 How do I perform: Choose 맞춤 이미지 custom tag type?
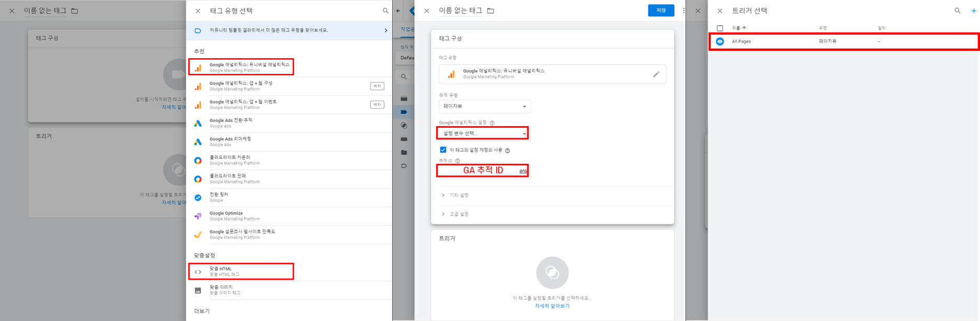pos(289,290)
